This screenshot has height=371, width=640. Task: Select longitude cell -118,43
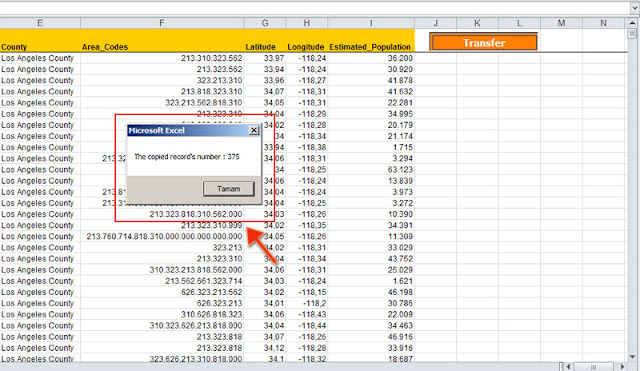[x=307, y=314]
